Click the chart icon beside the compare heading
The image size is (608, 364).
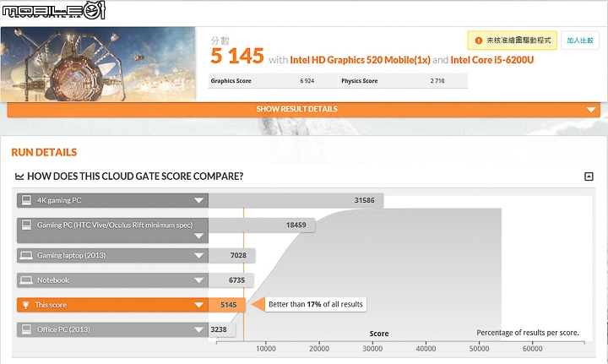(x=19, y=177)
